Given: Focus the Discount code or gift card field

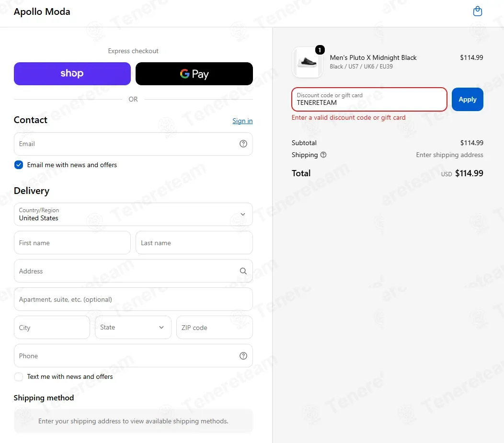Looking at the screenshot, I should click(x=369, y=99).
